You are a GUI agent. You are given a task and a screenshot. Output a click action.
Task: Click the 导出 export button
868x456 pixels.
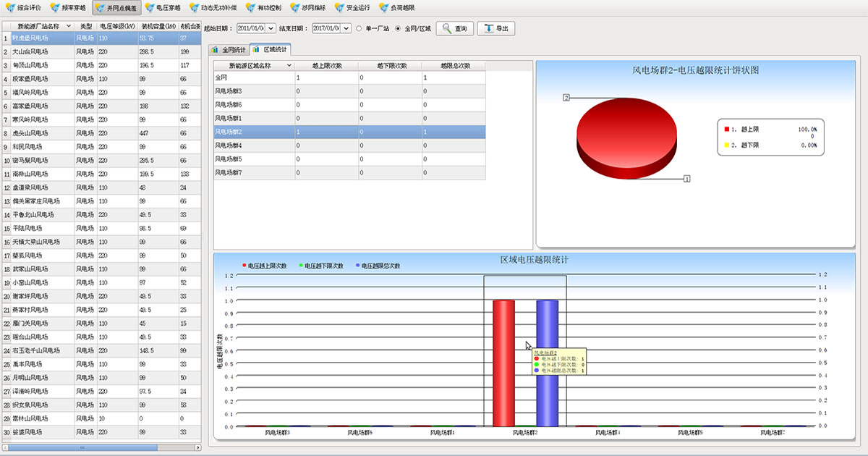(x=495, y=29)
